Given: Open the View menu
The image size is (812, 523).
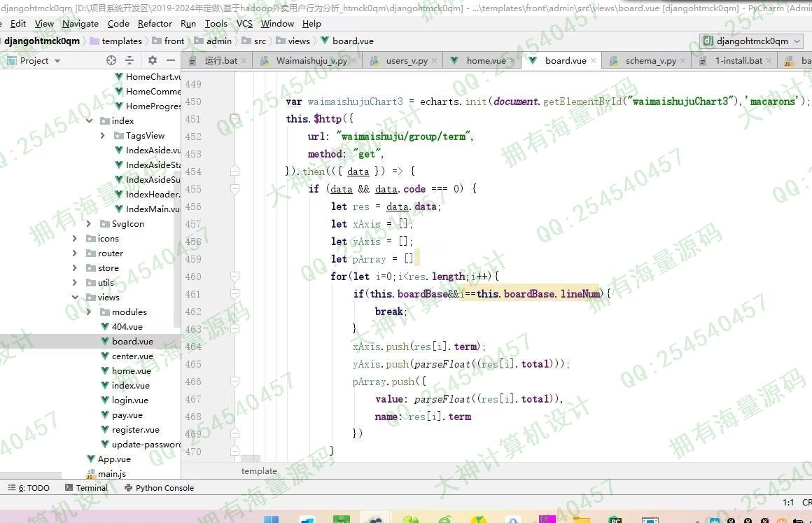Looking at the screenshot, I should 45,24.
